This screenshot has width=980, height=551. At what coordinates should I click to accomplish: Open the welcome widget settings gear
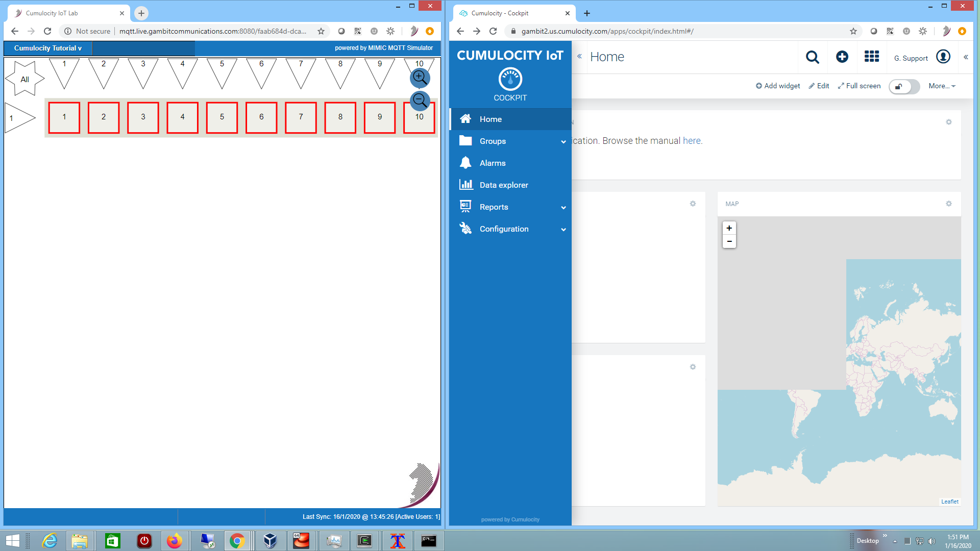point(949,122)
